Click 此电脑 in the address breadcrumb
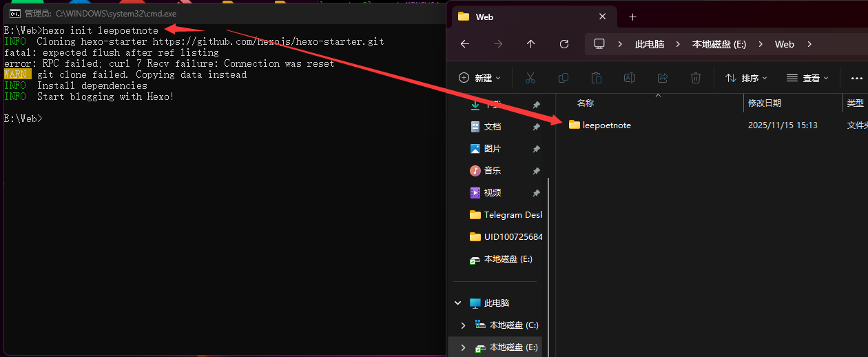868x357 pixels. (649, 44)
